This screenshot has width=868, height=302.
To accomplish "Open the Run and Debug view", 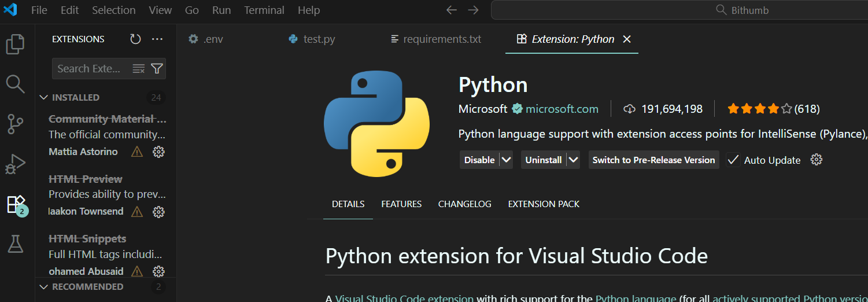I will coord(16,164).
